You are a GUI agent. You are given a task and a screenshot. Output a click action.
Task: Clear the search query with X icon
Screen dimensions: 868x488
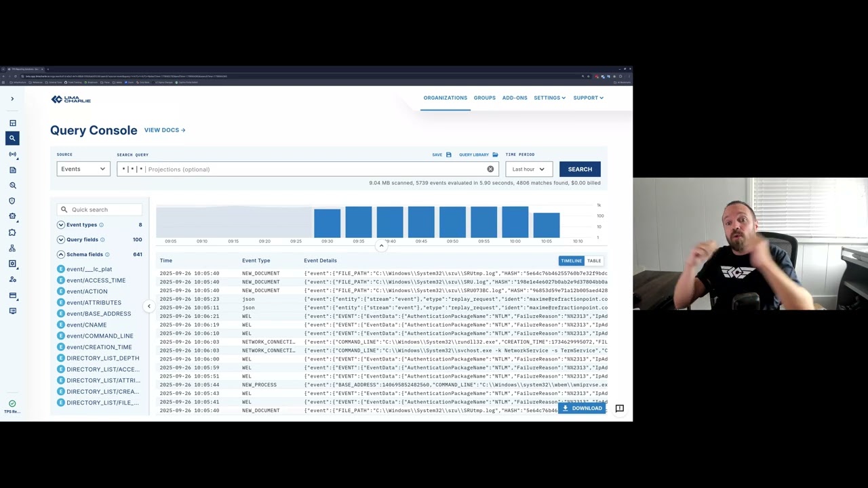pos(490,169)
